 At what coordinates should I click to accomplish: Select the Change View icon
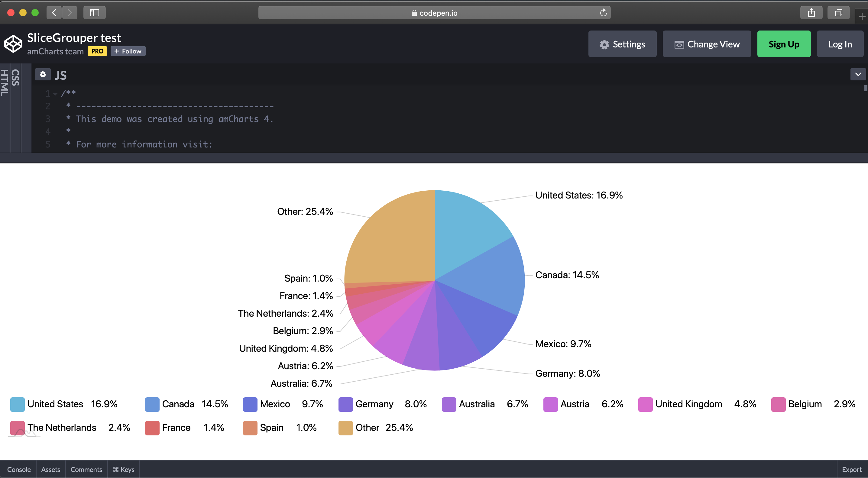coord(679,44)
